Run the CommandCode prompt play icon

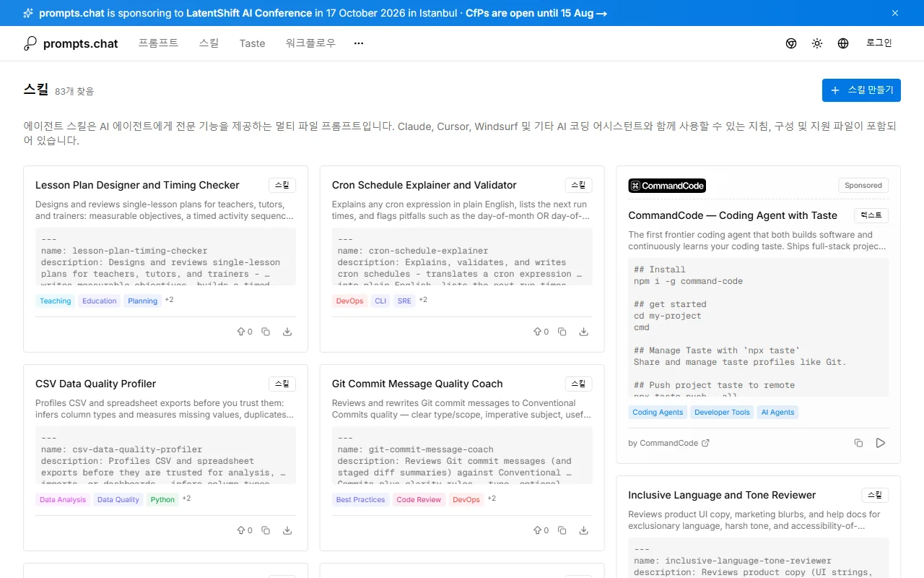tap(880, 443)
